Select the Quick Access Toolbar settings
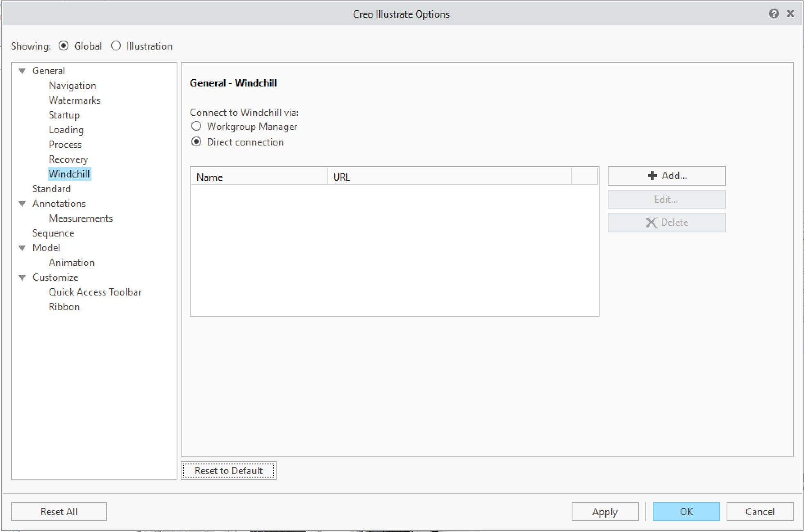This screenshot has height=532, width=804. [95, 292]
